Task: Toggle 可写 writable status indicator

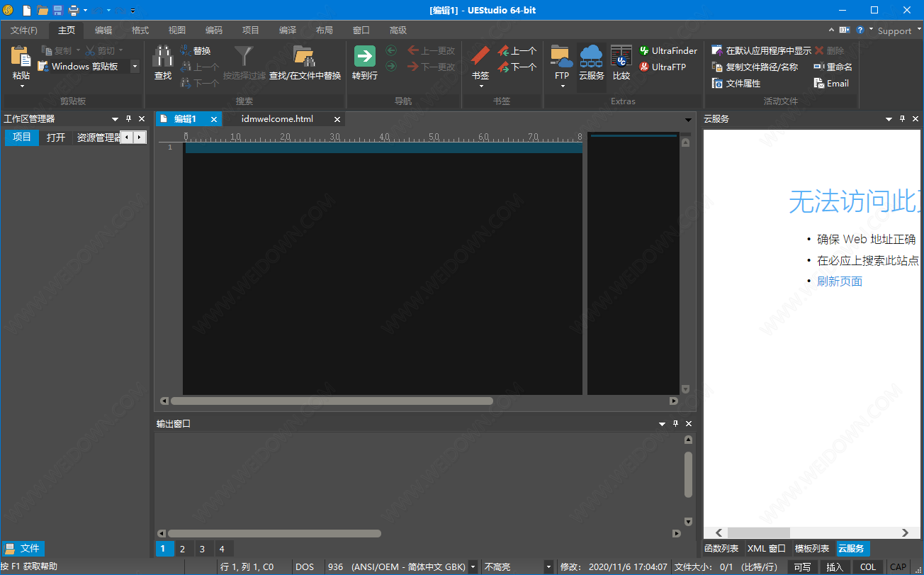Action: coord(802,567)
